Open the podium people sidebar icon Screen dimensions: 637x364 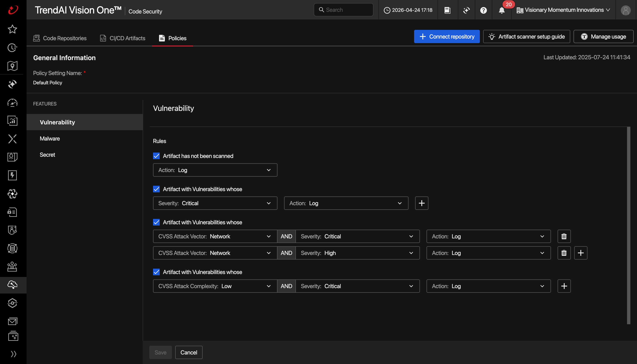point(12,267)
